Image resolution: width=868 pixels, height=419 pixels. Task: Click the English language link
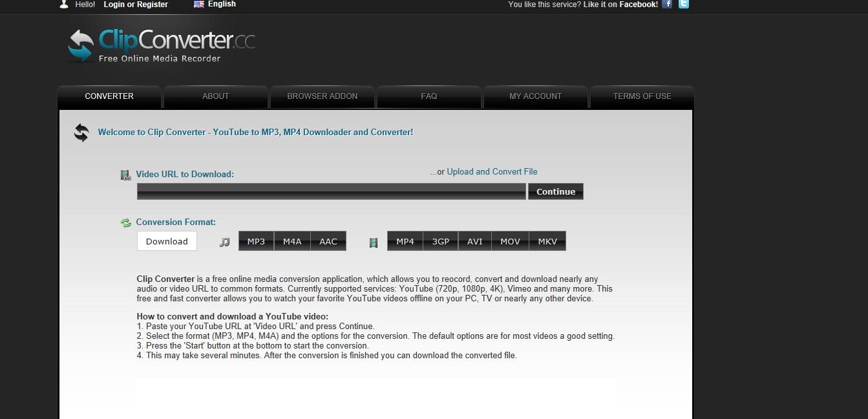pyautogui.click(x=222, y=4)
